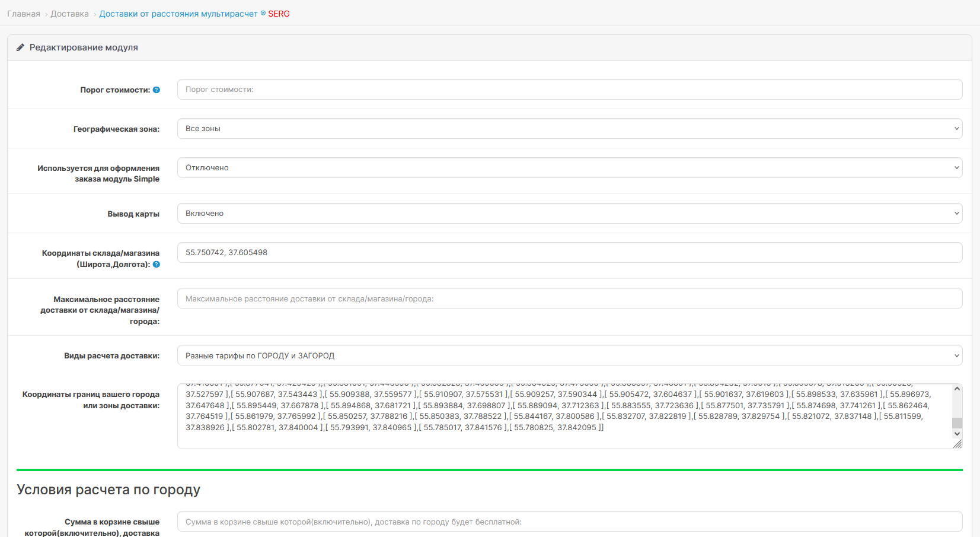The height and width of the screenshot is (537, 980).
Task: Click resize handle of the coordinates textarea
Action: coord(957,444)
